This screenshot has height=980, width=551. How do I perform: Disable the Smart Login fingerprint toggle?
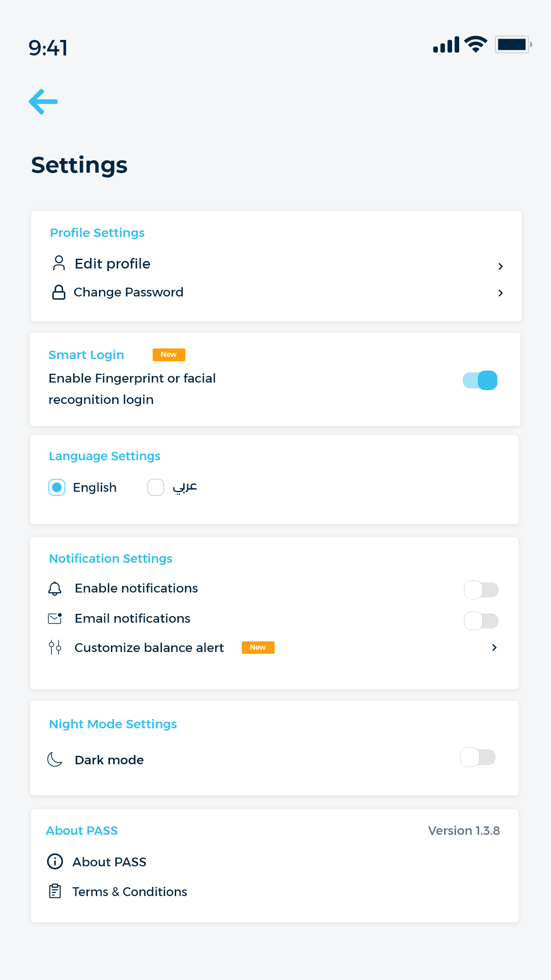[x=480, y=380]
